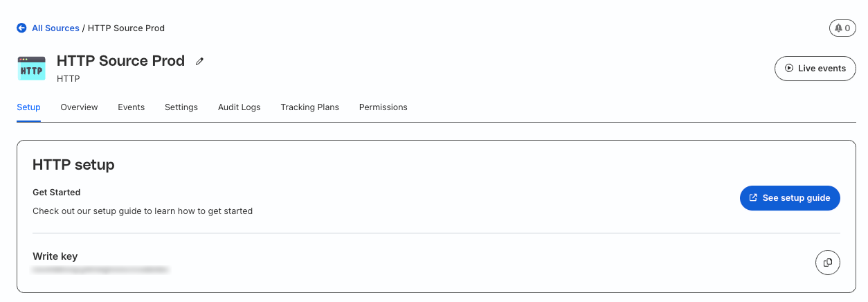
Task: Select the HTTP Source Prod title heading
Action: [x=120, y=61]
